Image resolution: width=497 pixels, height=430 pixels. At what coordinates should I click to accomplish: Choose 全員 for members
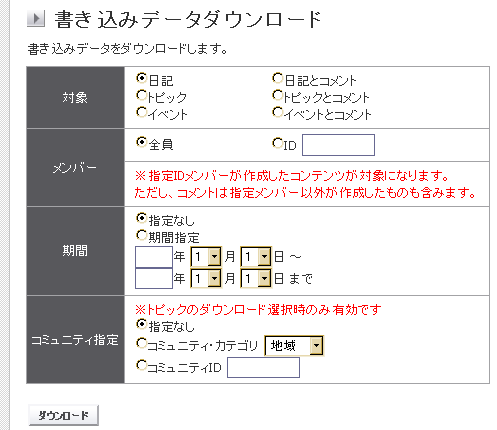click(141, 142)
